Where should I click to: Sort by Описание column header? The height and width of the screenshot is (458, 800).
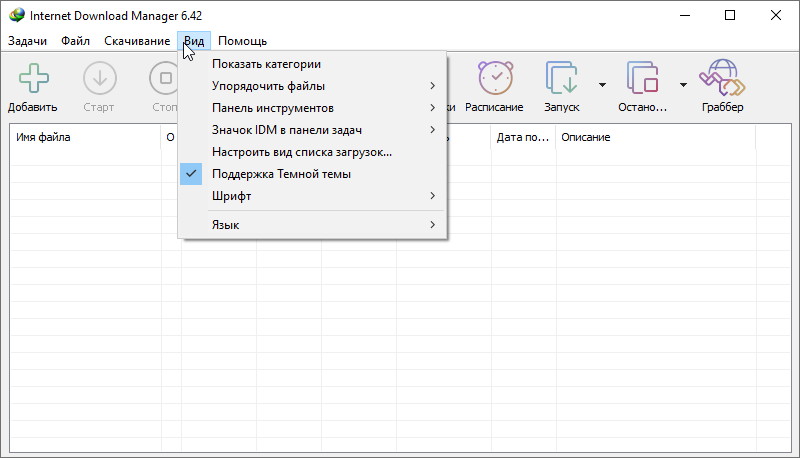pyautogui.click(x=656, y=137)
